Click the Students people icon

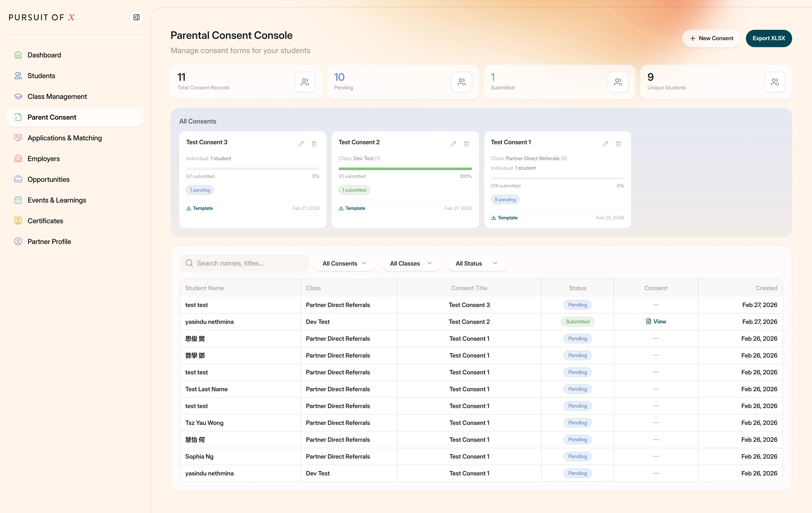click(x=18, y=76)
